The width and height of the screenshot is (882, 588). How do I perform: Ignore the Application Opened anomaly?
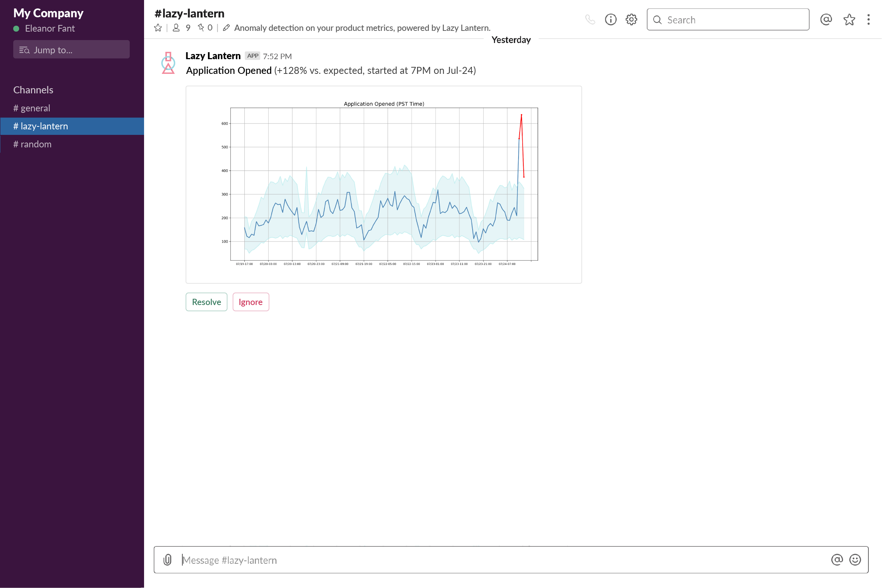251,302
